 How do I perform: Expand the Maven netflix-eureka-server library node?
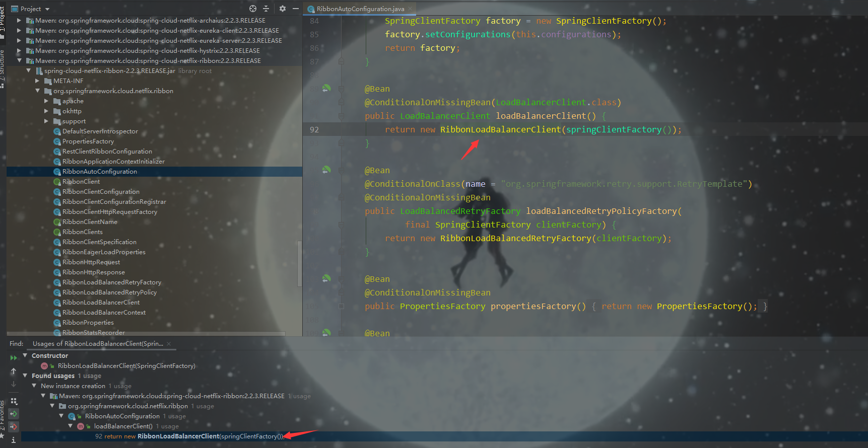19,41
